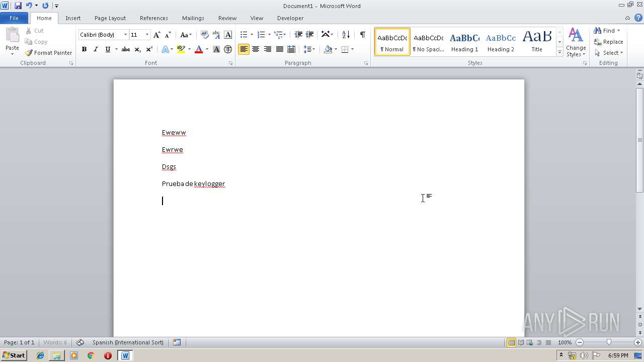Switch to the Mailings tab
Image resolution: width=644 pixels, height=362 pixels.
click(x=193, y=18)
